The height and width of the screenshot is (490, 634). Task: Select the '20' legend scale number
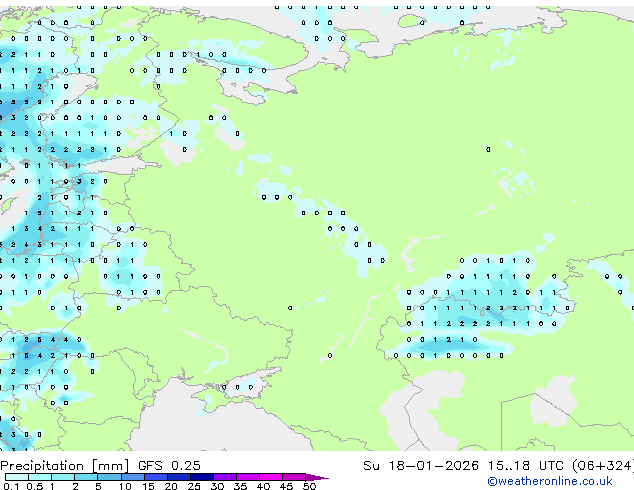pos(171,486)
